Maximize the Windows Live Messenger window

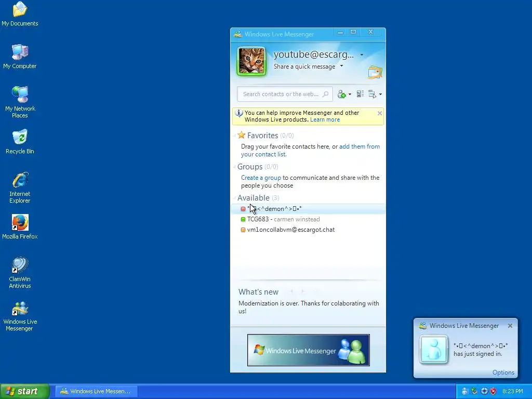click(353, 32)
